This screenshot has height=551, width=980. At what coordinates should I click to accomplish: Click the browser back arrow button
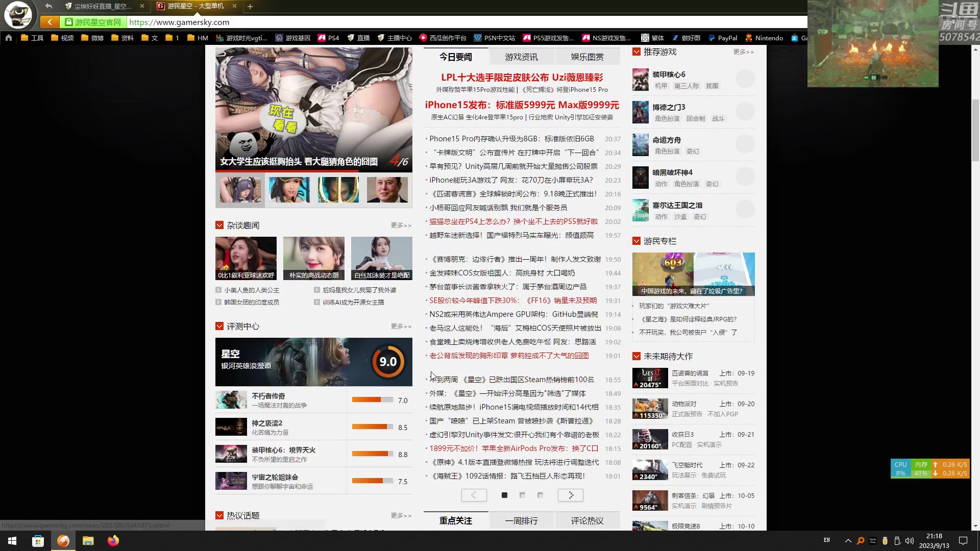click(x=50, y=22)
